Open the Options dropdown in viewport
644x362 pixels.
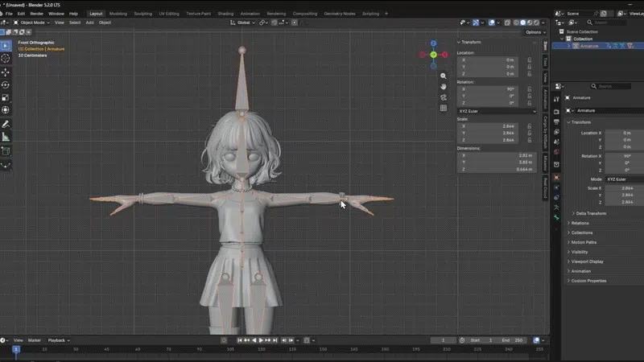click(535, 32)
